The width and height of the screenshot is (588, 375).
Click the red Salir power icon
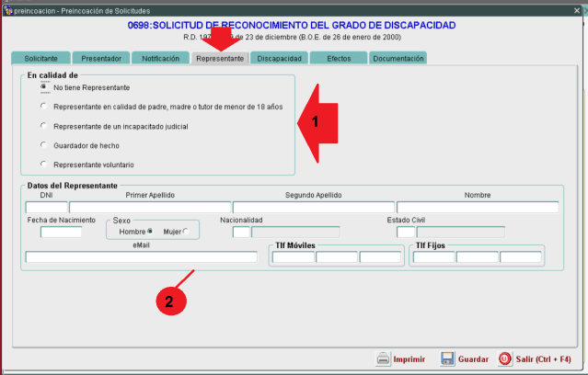(x=505, y=358)
